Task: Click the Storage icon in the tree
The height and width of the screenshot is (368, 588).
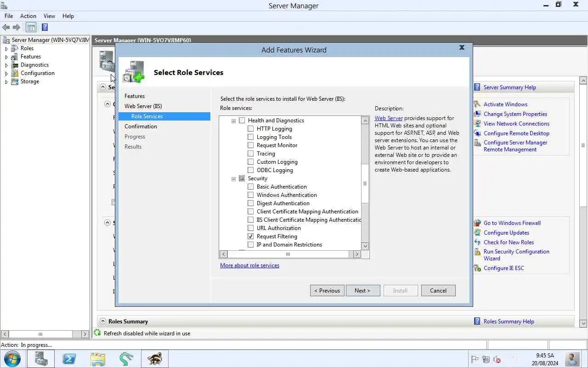Action: tap(15, 81)
